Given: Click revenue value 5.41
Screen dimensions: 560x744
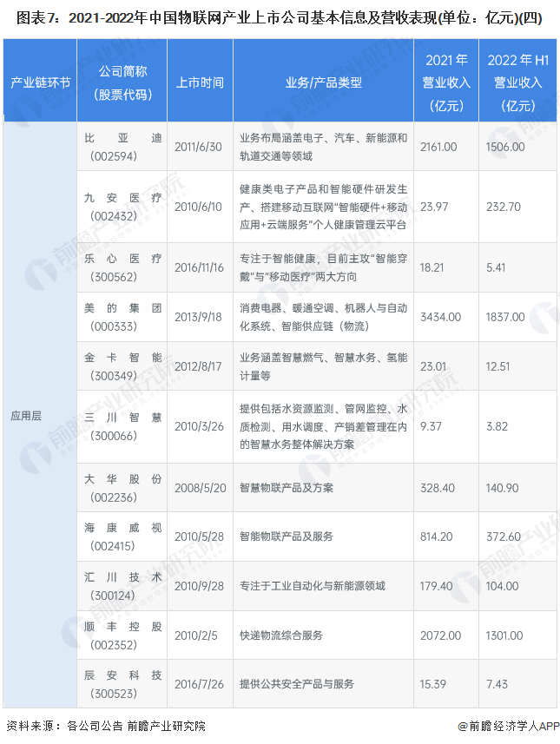Looking at the screenshot, I should [496, 267].
